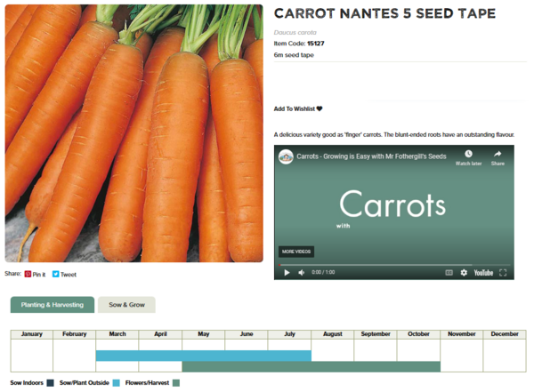534x392 pixels.
Task: Select Planting & Harvesting tab
Action: coord(53,305)
